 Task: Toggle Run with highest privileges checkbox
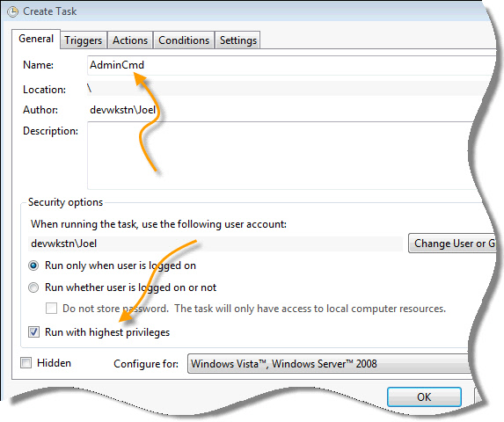click(x=33, y=331)
